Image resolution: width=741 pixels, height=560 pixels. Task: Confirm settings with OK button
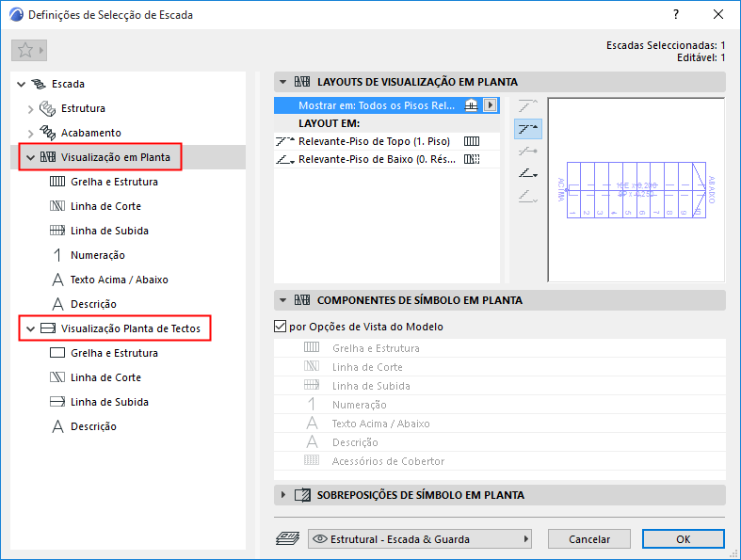coord(683,538)
